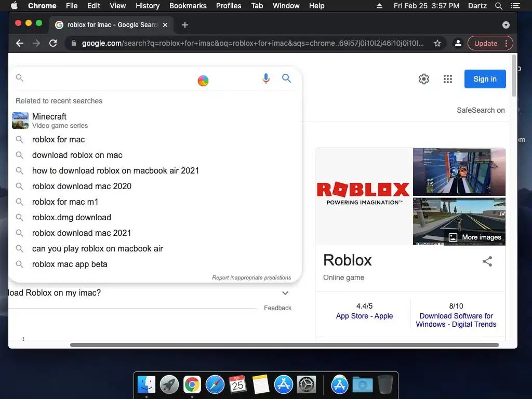Select 'download roblox on mac' suggestion
Viewport: 532px width, 399px height.
[x=155, y=155]
